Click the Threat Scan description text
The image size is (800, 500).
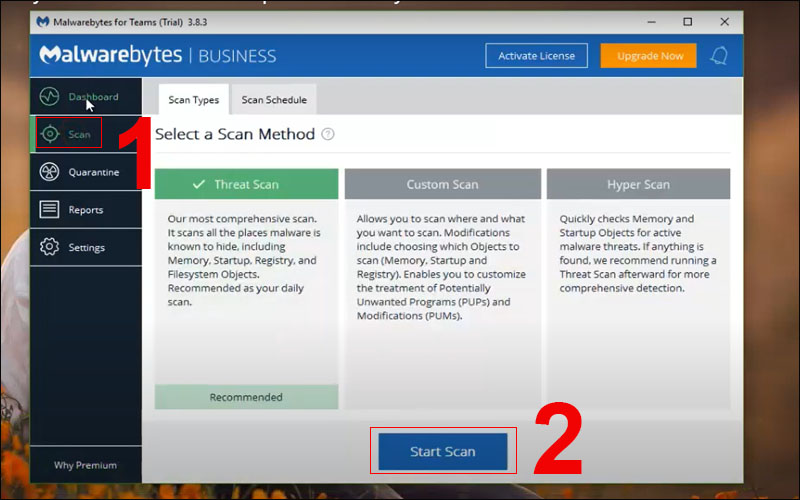(x=244, y=260)
